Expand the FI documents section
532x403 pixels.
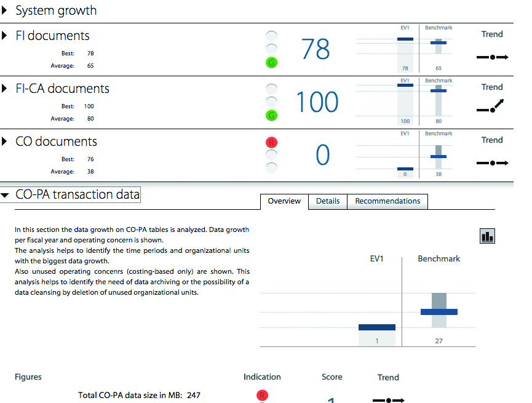pyautogui.click(x=6, y=36)
